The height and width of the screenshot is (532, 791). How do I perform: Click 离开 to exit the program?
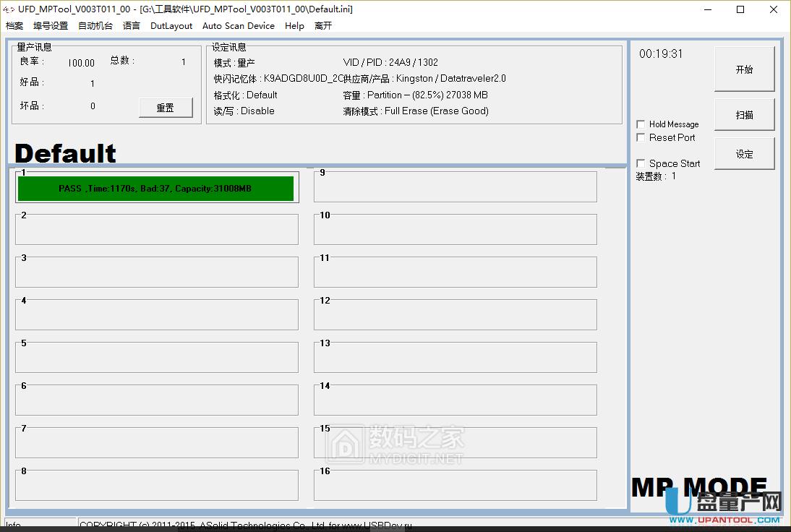point(322,25)
